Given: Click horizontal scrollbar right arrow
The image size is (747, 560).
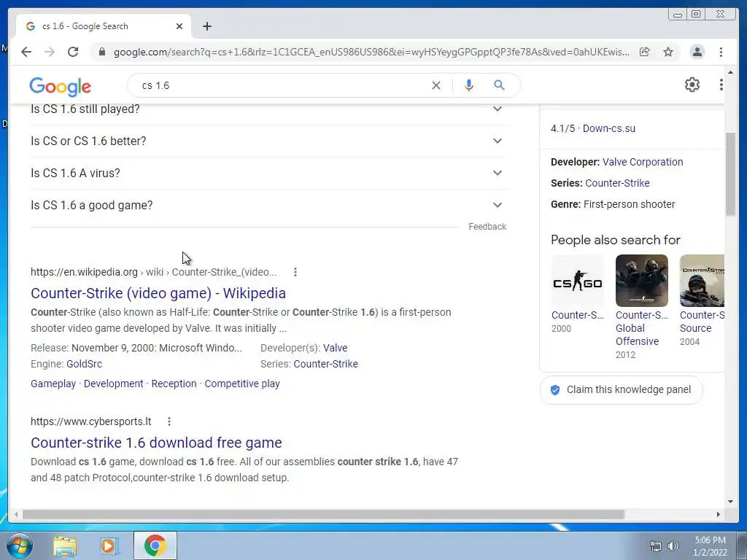Looking at the screenshot, I should coord(719,515).
